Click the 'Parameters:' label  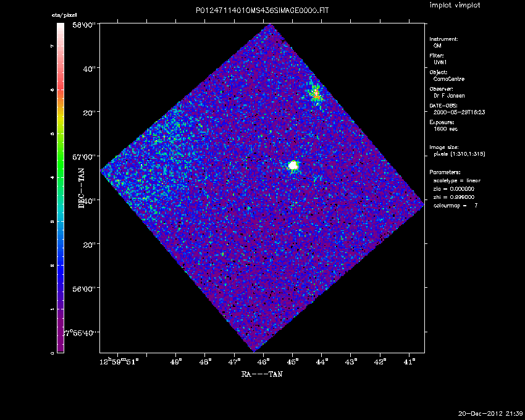pos(445,172)
